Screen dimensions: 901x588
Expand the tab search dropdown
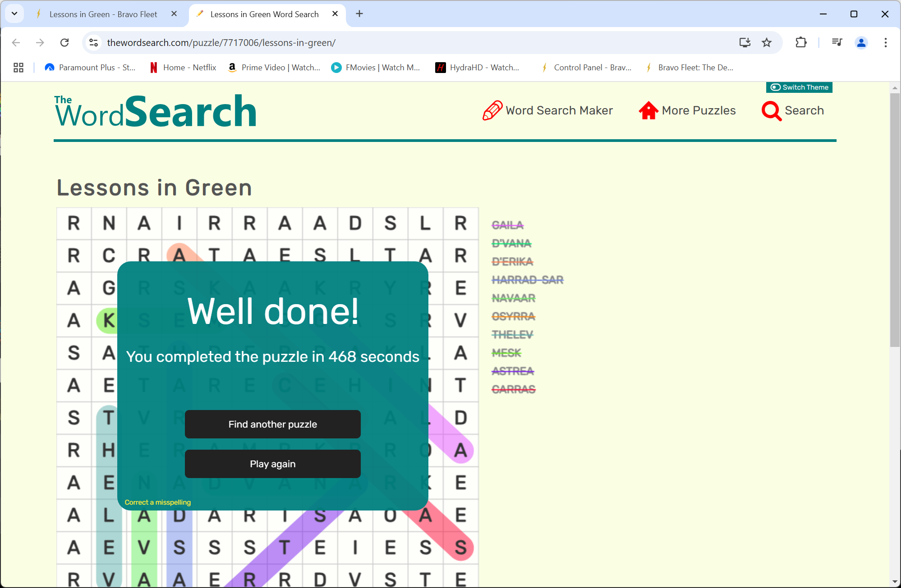pos(14,14)
